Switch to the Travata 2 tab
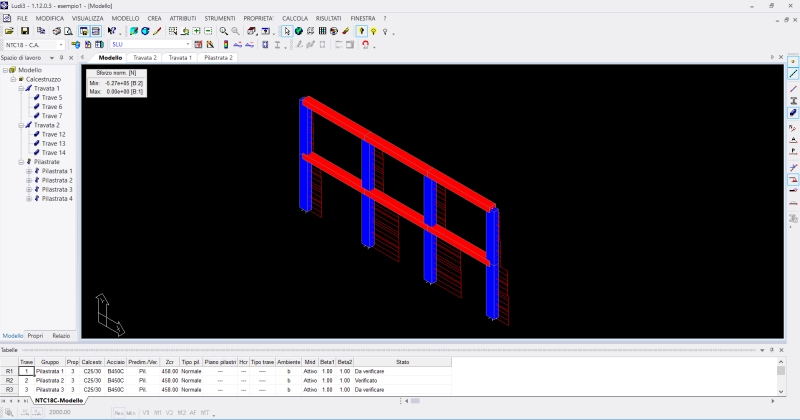800x420 pixels. click(145, 58)
